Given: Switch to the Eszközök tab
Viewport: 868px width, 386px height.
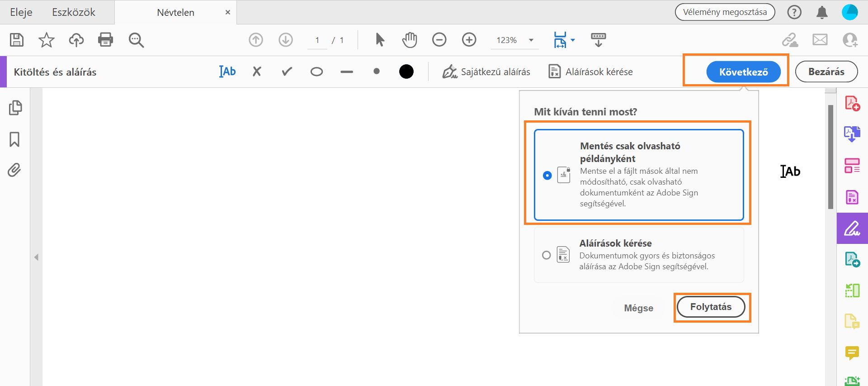Looking at the screenshot, I should click(73, 12).
